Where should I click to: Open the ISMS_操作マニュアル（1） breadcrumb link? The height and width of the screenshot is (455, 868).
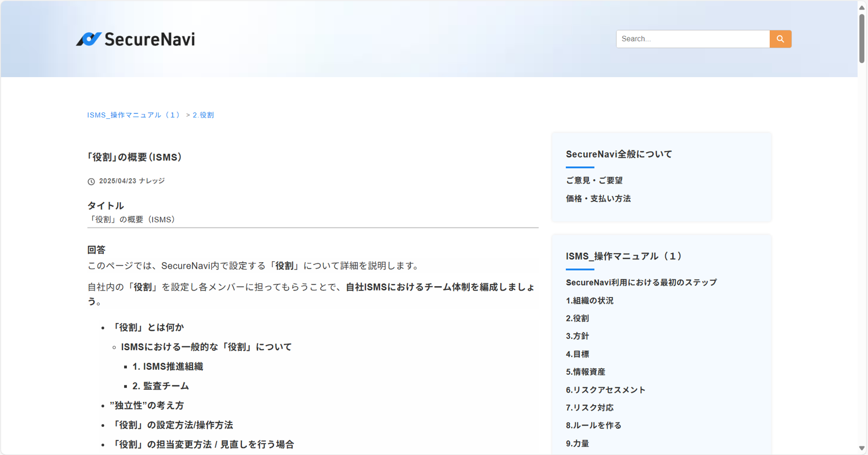pyautogui.click(x=134, y=115)
